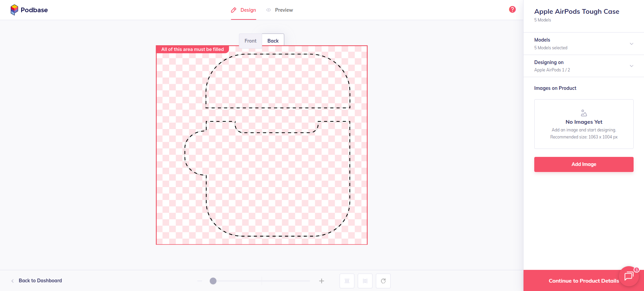Click the zoom slider handle

(x=213, y=281)
